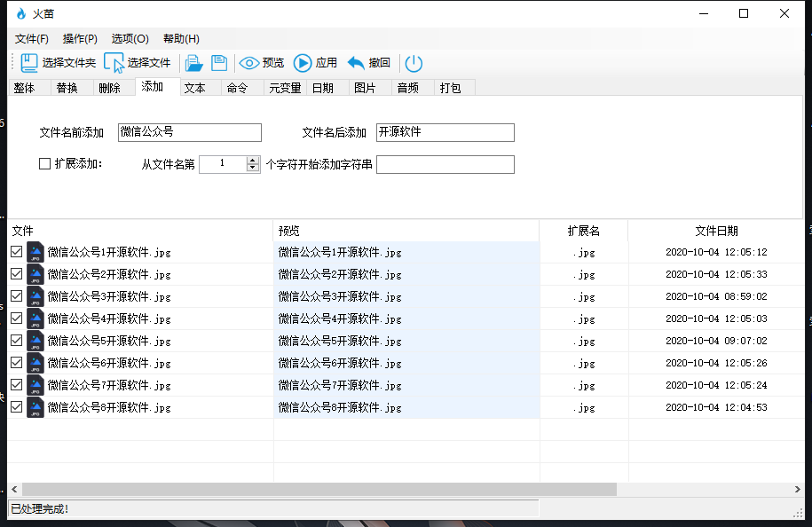
Task: Click JPG file icon for 微信公众号8开源软件.jpg
Action: tap(35, 408)
